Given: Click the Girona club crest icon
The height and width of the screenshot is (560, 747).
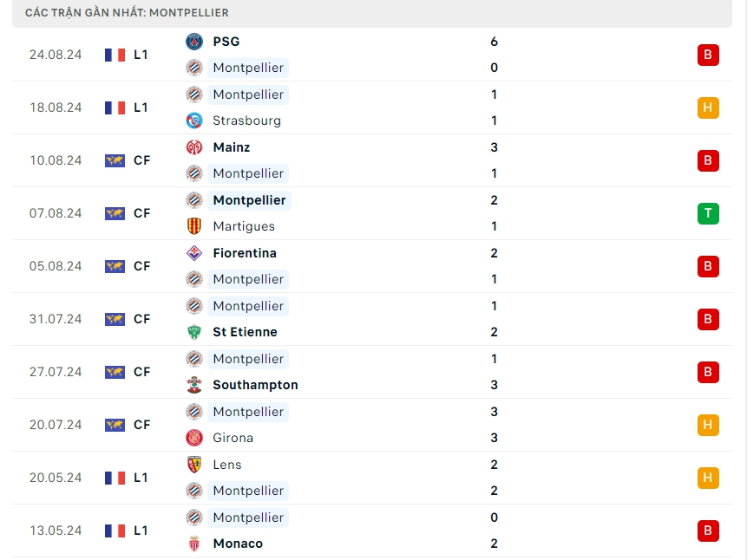Looking at the screenshot, I should 194,438.
